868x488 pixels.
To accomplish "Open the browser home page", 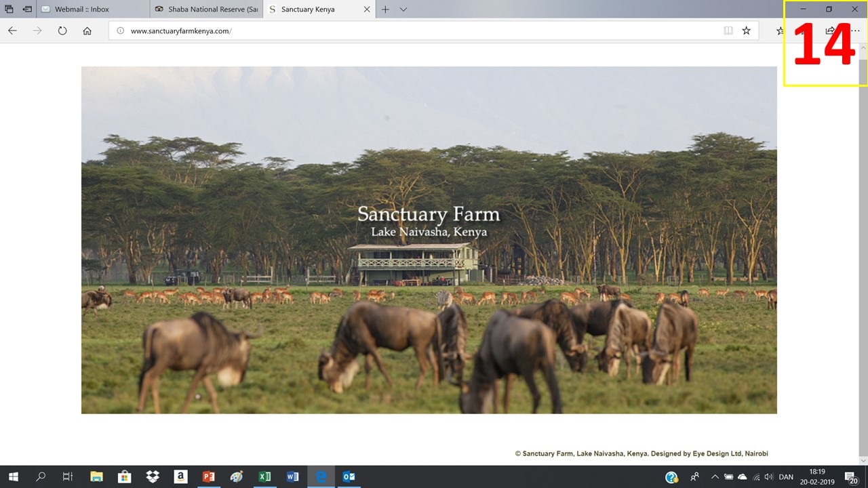I will pyautogui.click(x=87, y=30).
